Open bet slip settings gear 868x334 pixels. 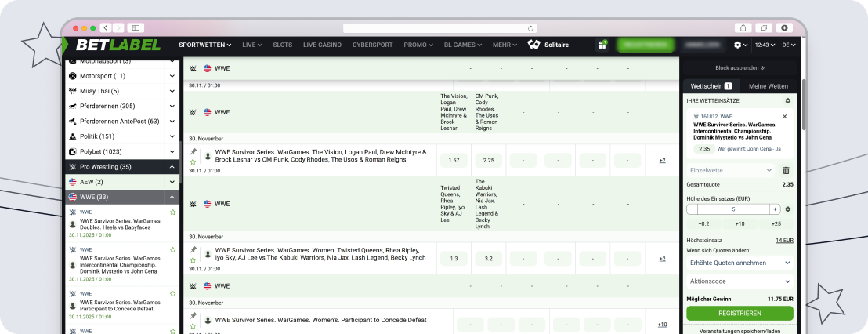pyautogui.click(x=787, y=101)
